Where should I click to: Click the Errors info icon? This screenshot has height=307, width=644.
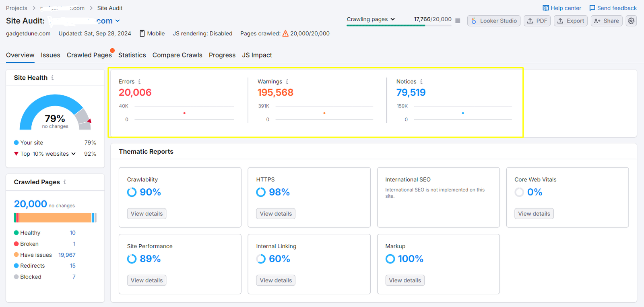click(x=139, y=81)
